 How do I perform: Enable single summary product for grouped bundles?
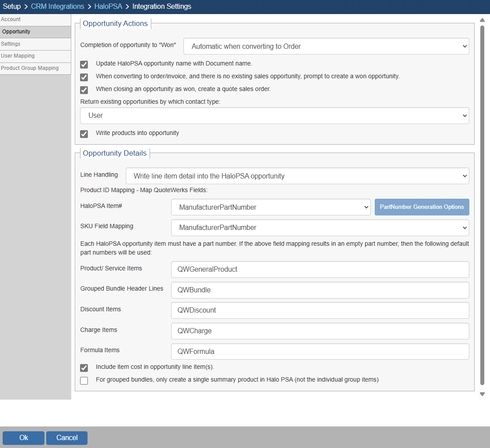[84, 381]
